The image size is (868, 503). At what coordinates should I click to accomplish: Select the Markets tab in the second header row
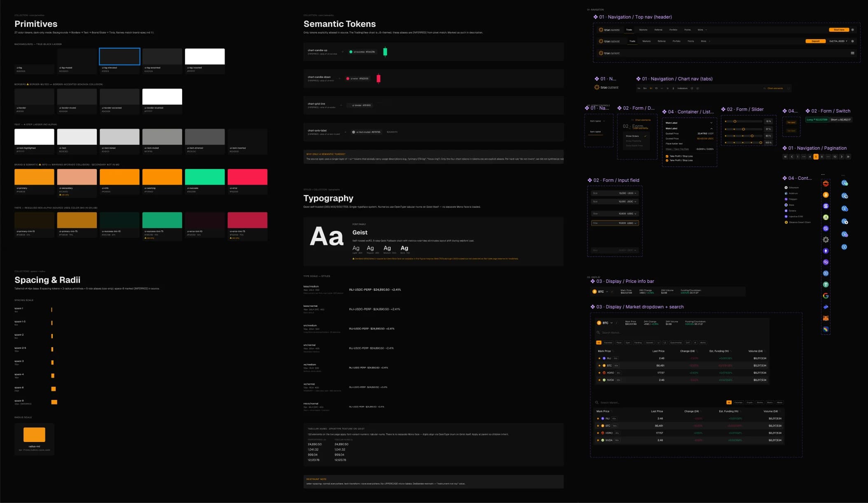point(646,41)
